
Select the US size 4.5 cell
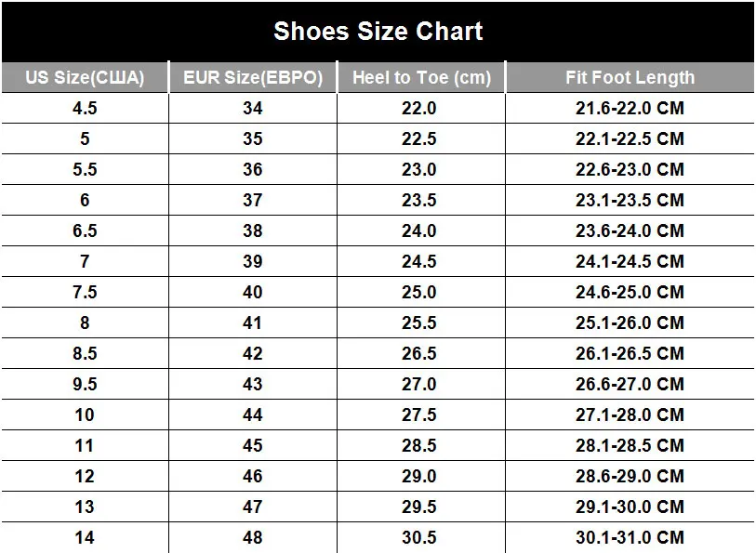point(85,108)
